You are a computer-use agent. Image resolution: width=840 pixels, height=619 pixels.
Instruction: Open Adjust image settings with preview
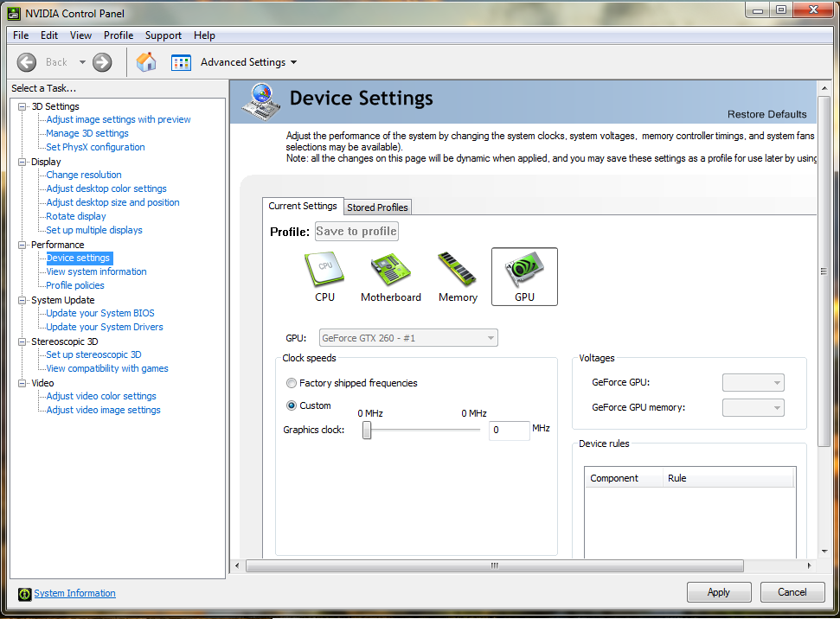[119, 119]
